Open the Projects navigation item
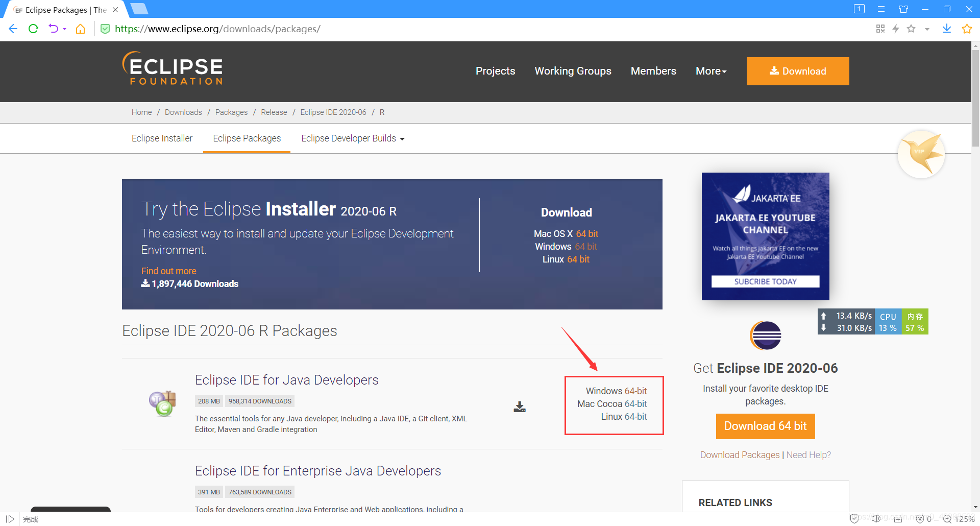The image size is (980, 526). (495, 71)
